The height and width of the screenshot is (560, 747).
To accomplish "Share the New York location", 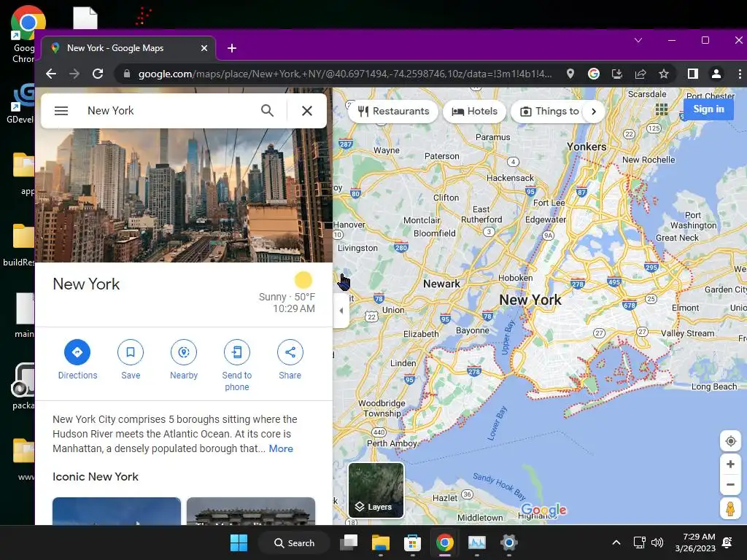I will tap(290, 352).
